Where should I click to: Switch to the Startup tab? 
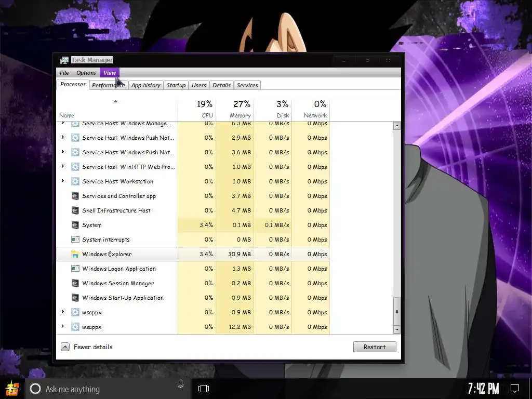pos(176,85)
